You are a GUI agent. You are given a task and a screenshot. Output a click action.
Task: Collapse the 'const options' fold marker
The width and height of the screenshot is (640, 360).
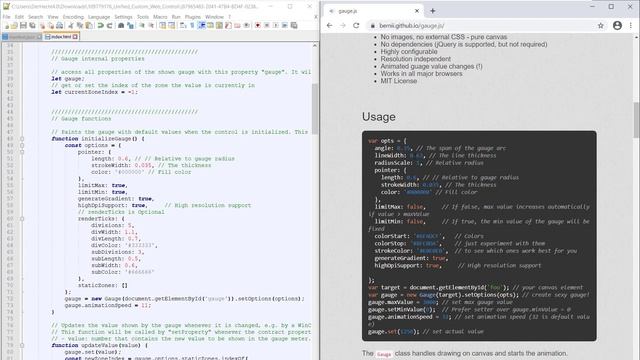point(22,145)
